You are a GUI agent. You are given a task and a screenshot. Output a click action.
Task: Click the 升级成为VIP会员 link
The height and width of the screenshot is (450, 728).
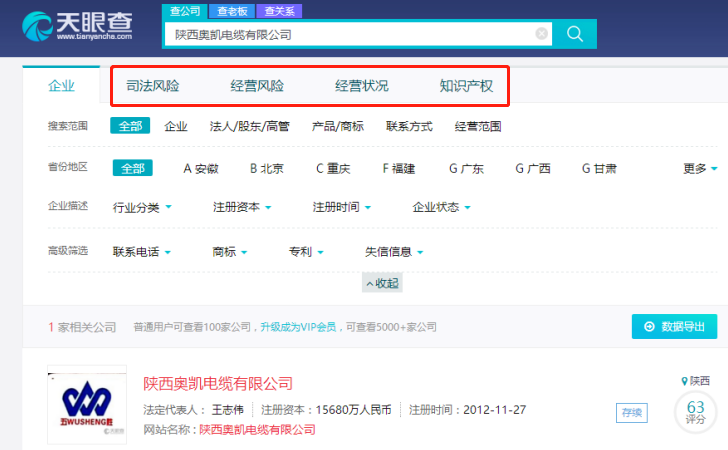[x=298, y=327]
